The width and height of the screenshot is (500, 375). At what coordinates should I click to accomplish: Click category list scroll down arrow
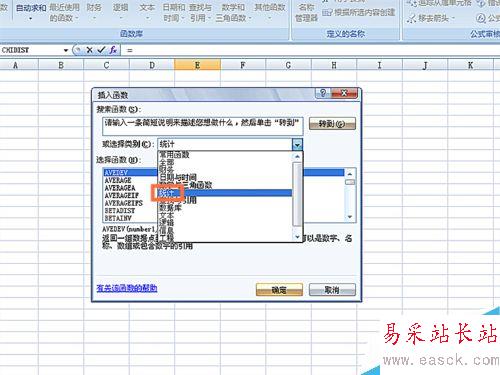[297, 237]
